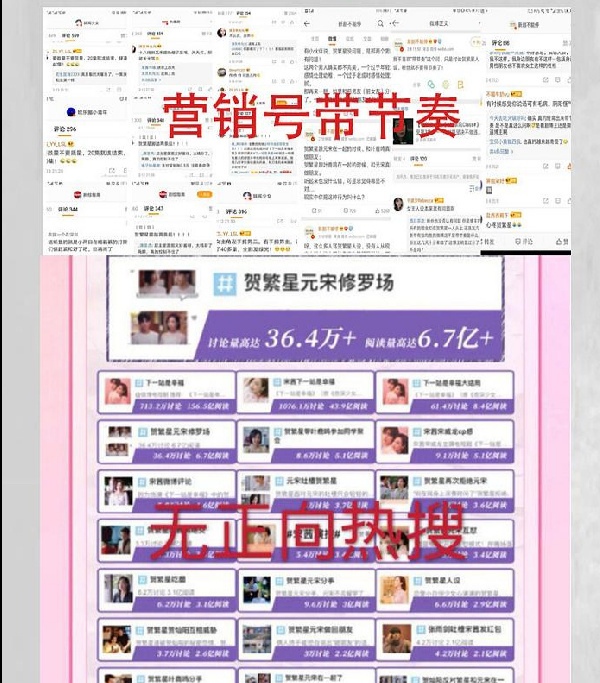The image size is (600, 683).
Task: Open thumbnail of 宋茜宋威龙cp感 card
Action: (x=396, y=441)
